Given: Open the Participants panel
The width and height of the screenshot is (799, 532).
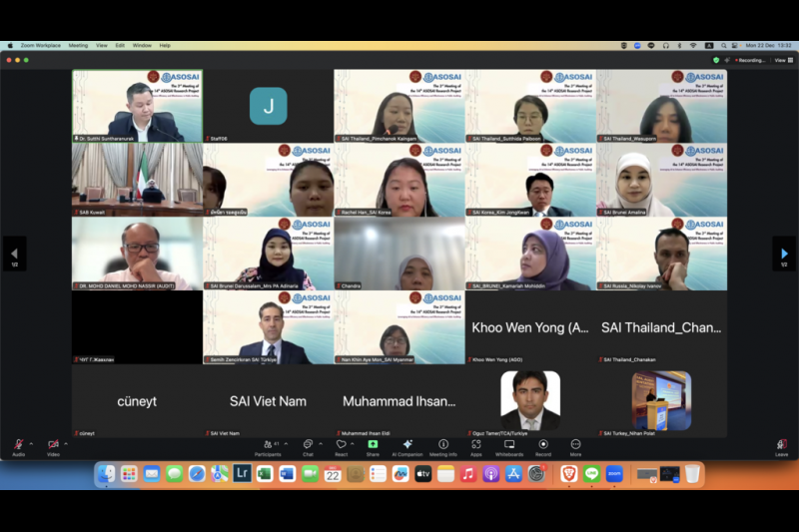Looking at the screenshot, I should (267, 446).
